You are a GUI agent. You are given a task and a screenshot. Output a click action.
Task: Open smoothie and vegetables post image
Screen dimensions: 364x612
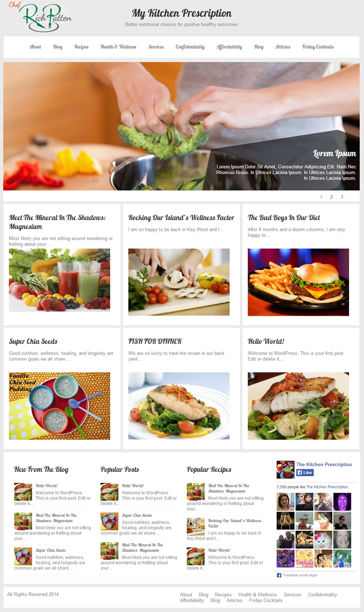59,280
